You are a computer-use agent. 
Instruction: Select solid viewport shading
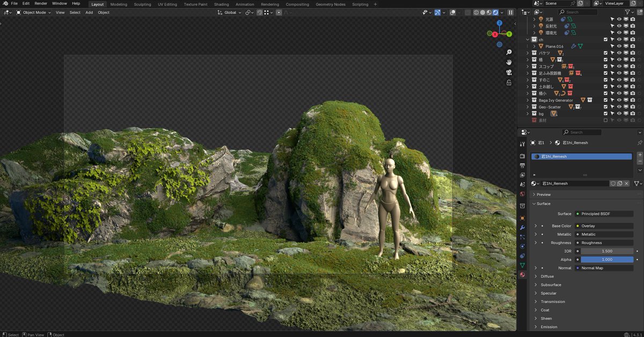482,12
